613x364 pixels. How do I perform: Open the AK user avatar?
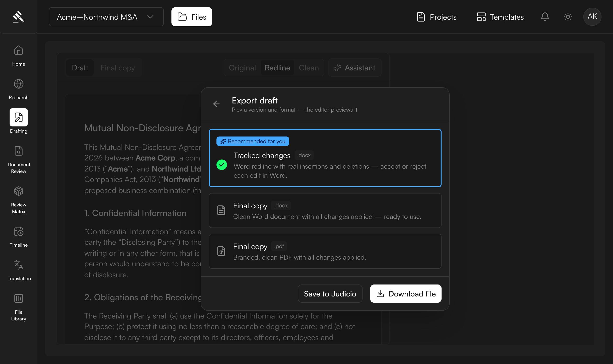tap(592, 17)
